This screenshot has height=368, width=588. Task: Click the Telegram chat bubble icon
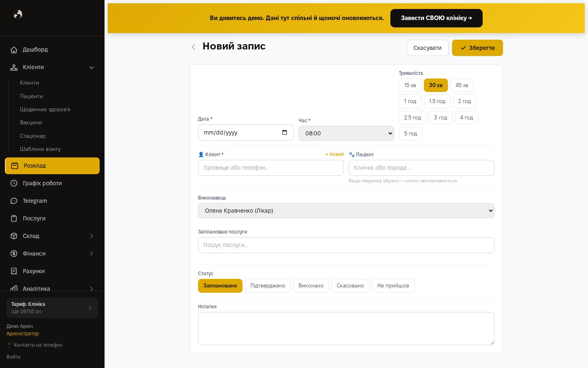click(14, 201)
